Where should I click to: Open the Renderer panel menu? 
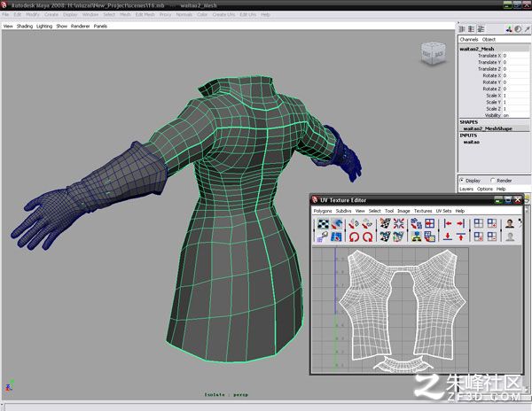point(81,26)
